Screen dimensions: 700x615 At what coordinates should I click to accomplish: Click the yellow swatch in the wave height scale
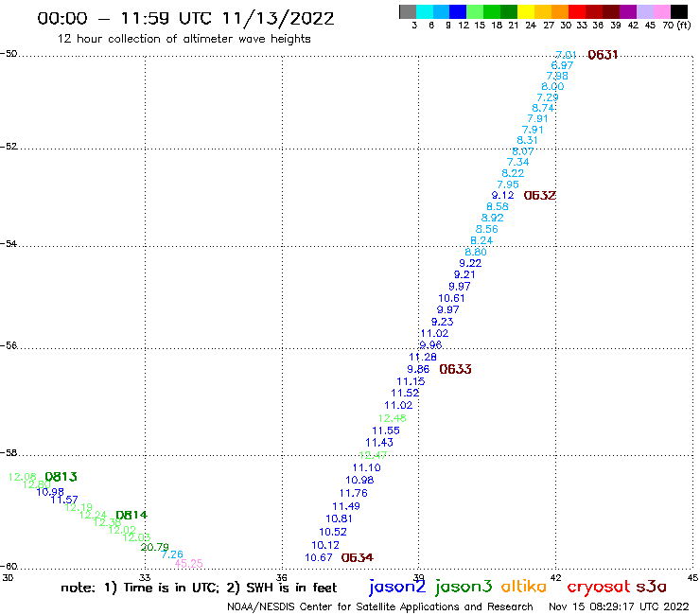click(526, 11)
